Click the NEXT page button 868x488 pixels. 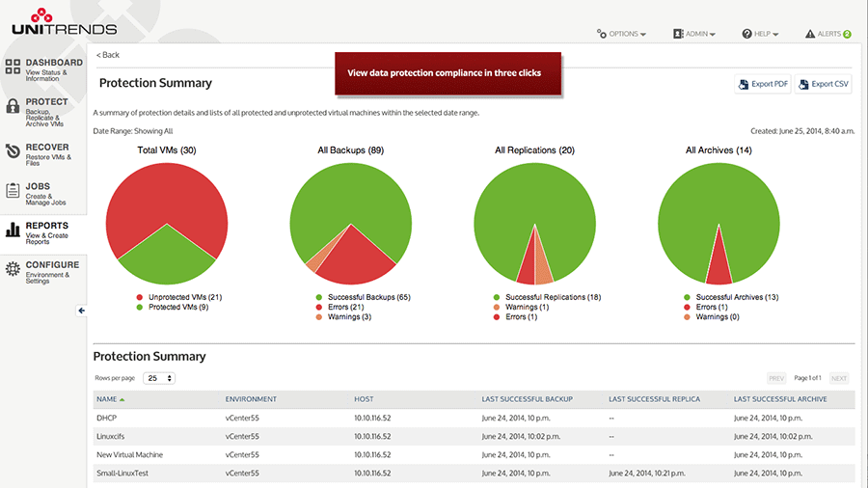(x=839, y=378)
